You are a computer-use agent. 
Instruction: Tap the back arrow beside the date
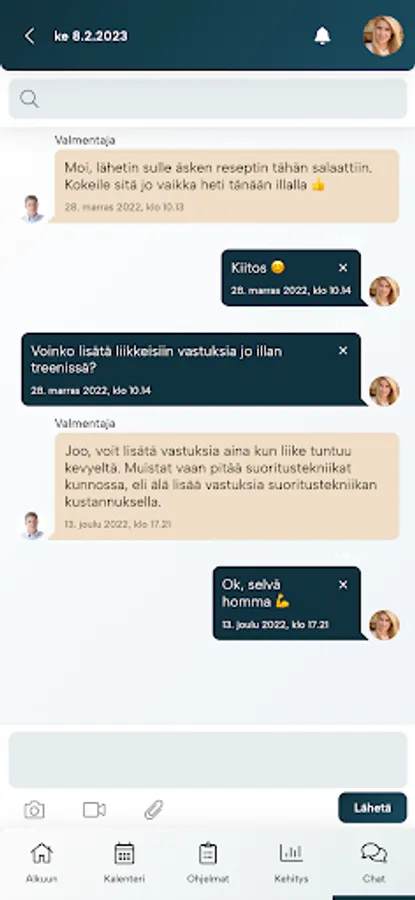[29, 36]
